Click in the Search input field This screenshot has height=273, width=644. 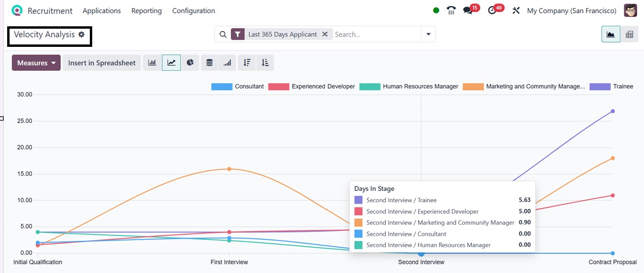[x=375, y=34]
